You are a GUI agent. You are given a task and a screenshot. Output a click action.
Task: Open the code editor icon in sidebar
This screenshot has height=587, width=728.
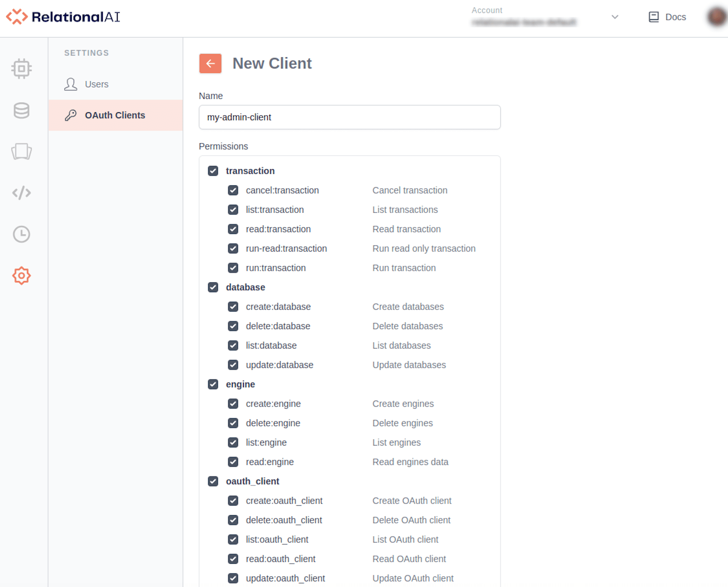point(21,193)
